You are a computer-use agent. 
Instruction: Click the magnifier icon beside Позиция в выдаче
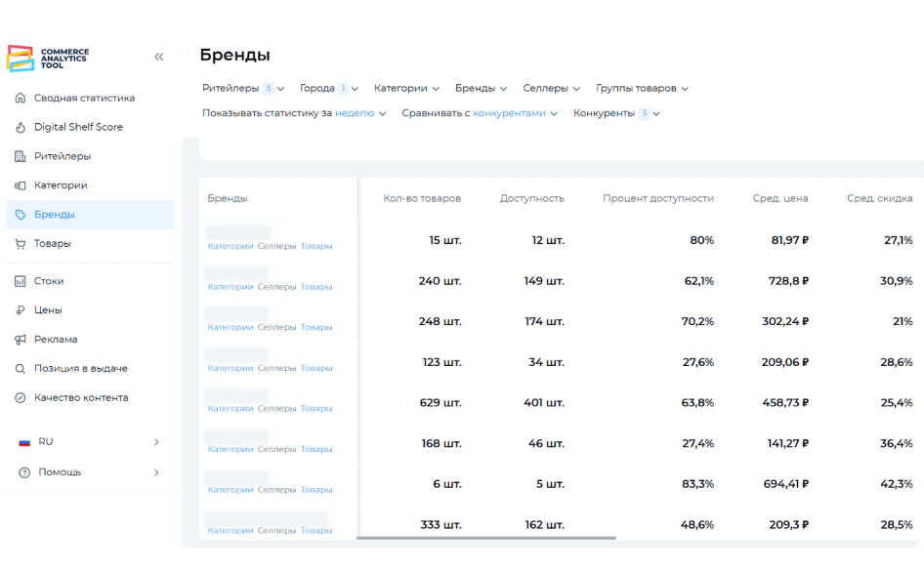pos(21,369)
